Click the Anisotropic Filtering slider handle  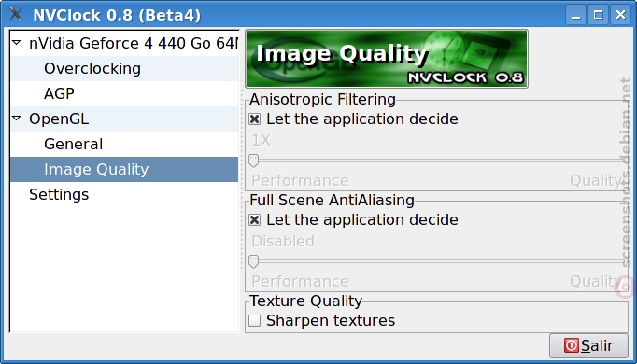pos(253,161)
